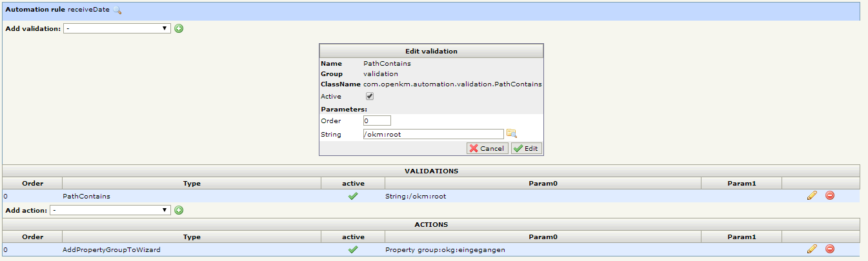Click the green plus beside Add action
Screen dimensions: 868x261
point(179,210)
